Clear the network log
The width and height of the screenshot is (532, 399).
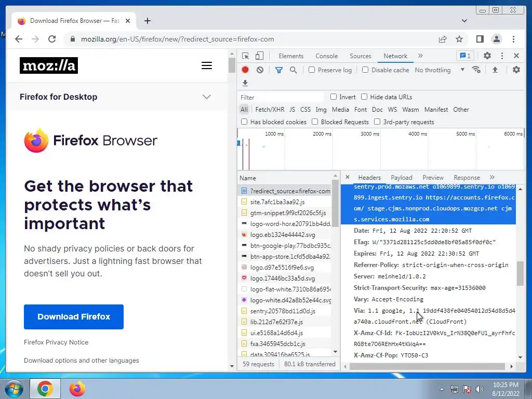(x=260, y=70)
